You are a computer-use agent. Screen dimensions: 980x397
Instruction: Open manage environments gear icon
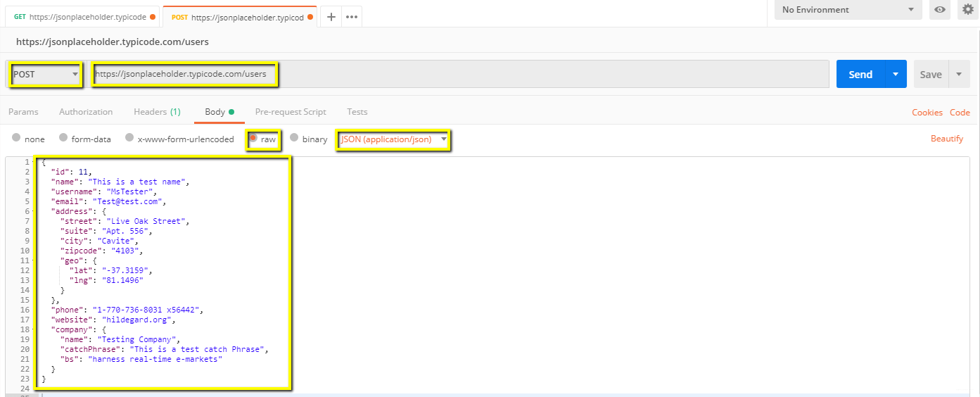pos(967,10)
